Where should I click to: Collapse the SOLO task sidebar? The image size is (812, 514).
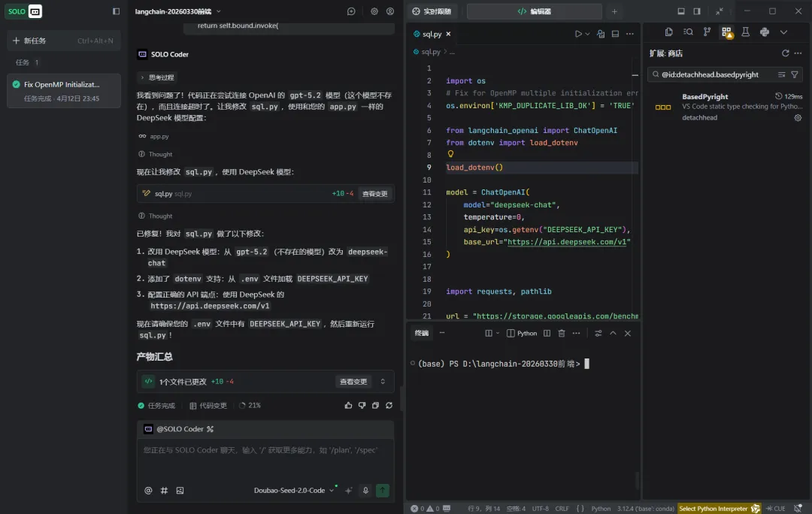pyautogui.click(x=116, y=11)
